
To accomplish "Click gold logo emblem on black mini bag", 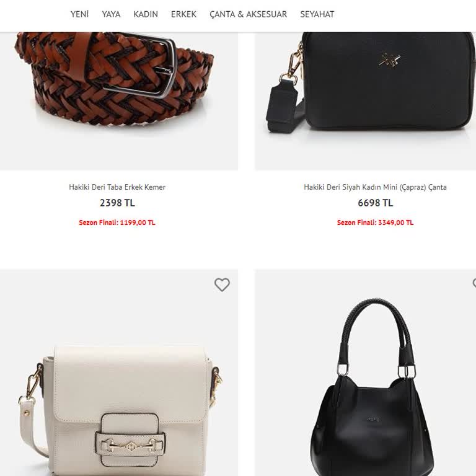I will [x=389, y=59].
